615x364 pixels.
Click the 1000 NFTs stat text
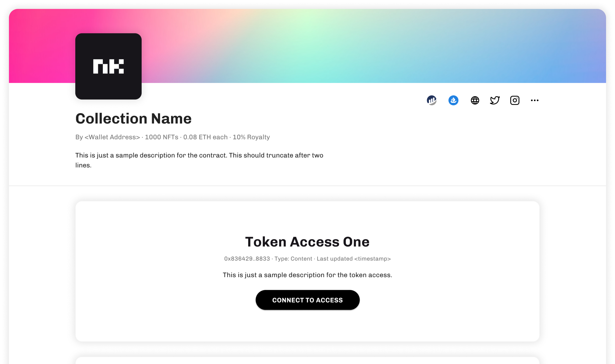click(x=161, y=137)
